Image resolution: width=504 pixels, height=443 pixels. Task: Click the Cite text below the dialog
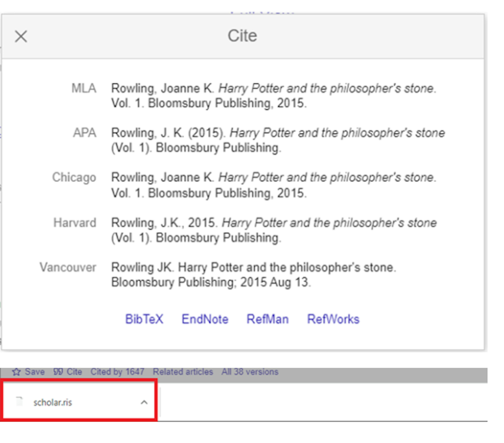74,372
